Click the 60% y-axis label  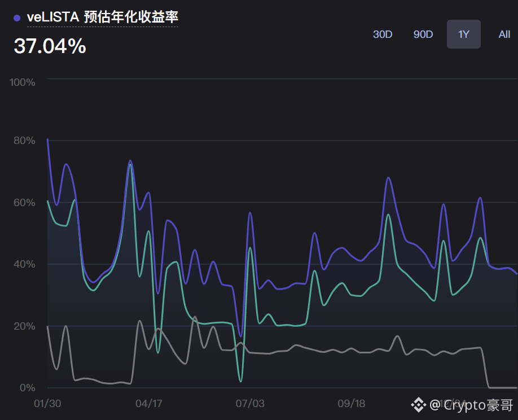(24, 203)
